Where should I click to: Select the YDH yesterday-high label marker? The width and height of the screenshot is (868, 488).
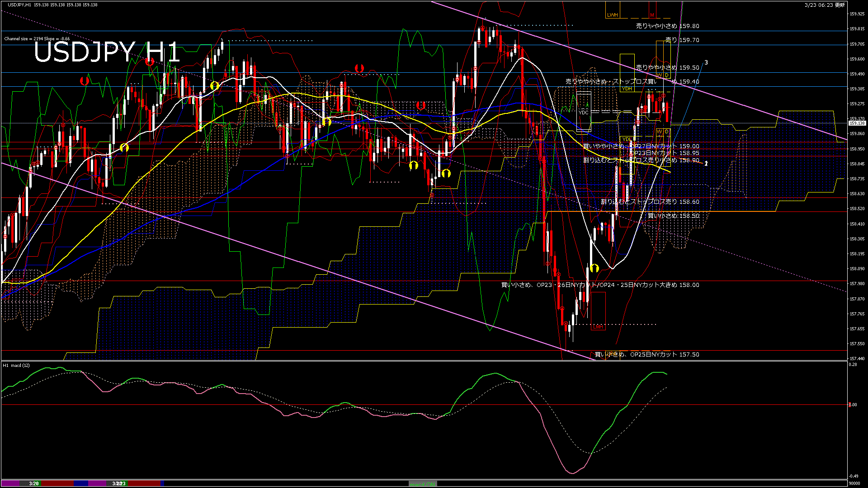pyautogui.click(x=627, y=89)
